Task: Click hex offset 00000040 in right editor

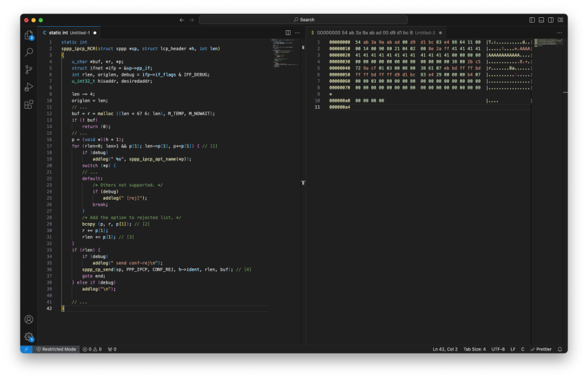Action: pos(339,68)
